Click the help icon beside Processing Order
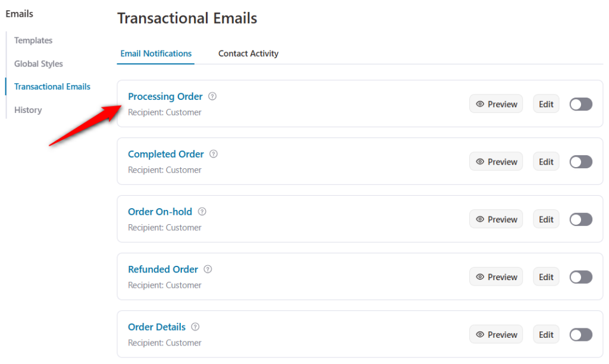 [212, 96]
